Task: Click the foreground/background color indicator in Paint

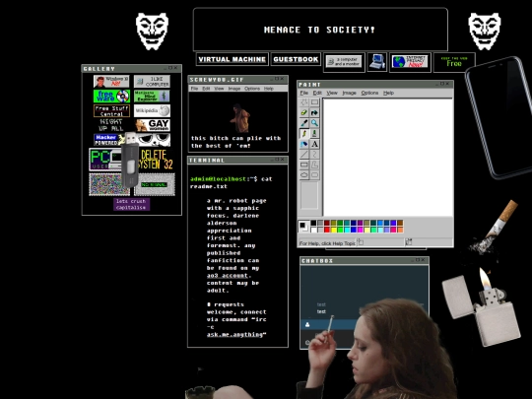Action: 303,227
